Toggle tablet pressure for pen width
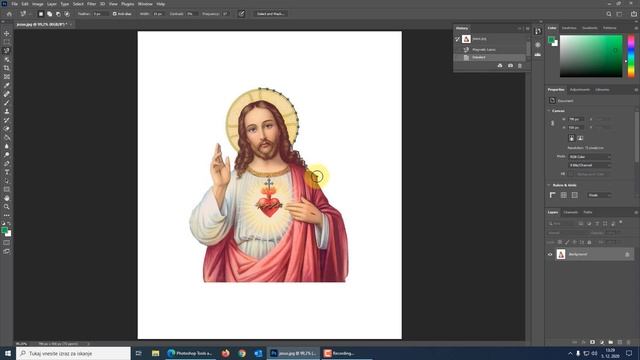Image resolution: width=640 pixels, height=360 pixels. click(x=242, y=14)
